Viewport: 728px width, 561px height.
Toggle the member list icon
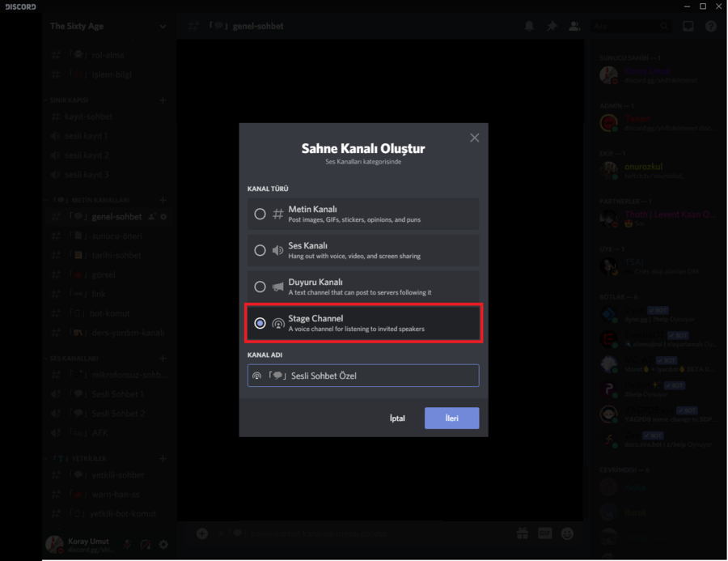tap(574, 26)
